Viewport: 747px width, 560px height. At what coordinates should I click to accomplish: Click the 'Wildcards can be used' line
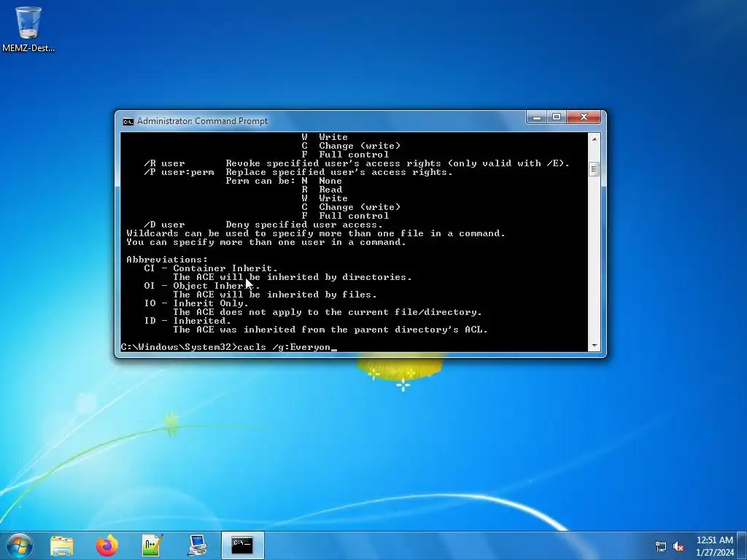(315, 233)
